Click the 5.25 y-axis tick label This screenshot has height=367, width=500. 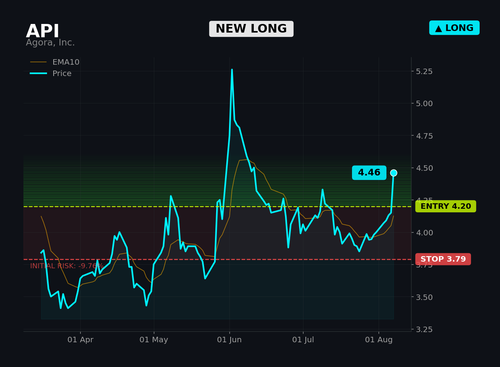click(424, 71)
